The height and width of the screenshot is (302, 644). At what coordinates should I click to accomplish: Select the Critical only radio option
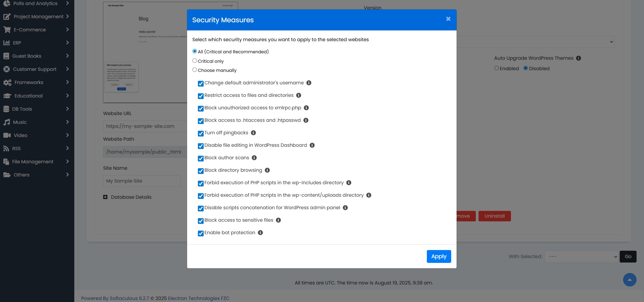coord(195,61)
